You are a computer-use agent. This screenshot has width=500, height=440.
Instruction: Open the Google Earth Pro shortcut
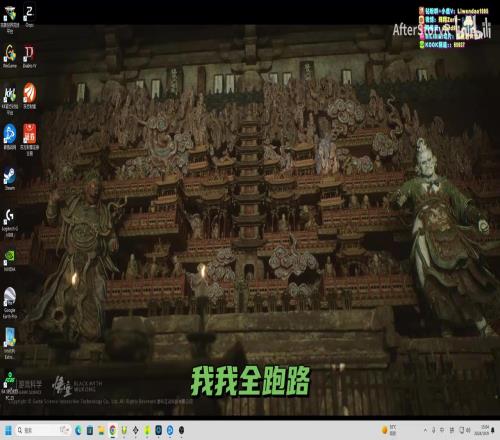pos(10,303)
